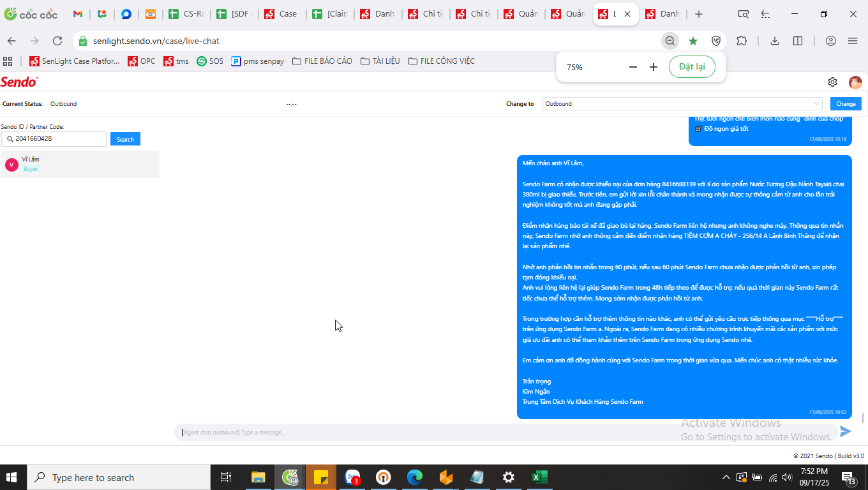868x490 pixels.
Task: Switch to the Case tab
Action: tap(280, 14)
